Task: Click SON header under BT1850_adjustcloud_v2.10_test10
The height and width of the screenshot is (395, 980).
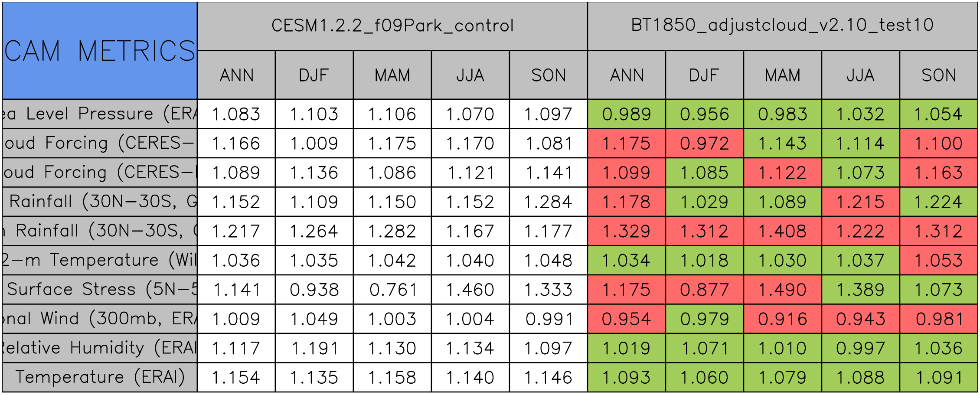Action: pyautogui.click(x=939, y=75)
